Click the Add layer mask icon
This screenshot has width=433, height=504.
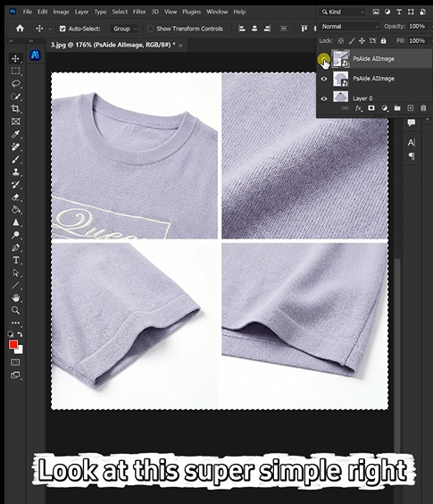pyautogui.click(x=371, y=108)
